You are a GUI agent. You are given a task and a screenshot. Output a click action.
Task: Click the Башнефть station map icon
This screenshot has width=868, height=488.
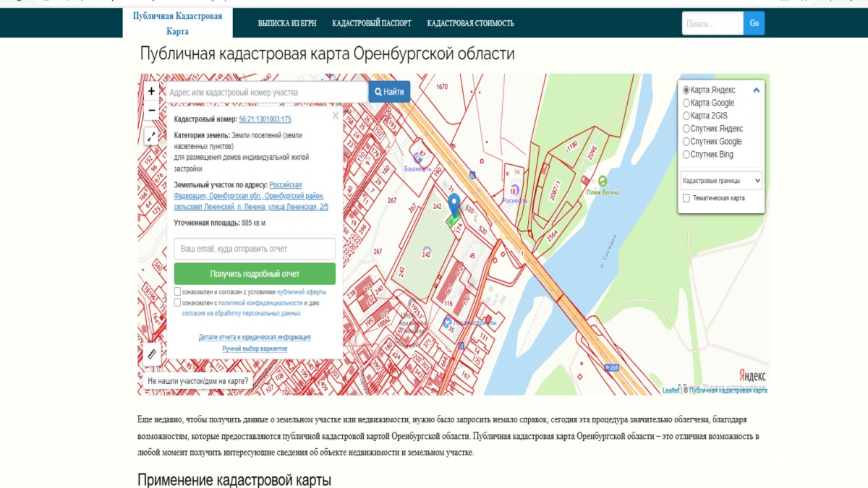coord(418,157)
